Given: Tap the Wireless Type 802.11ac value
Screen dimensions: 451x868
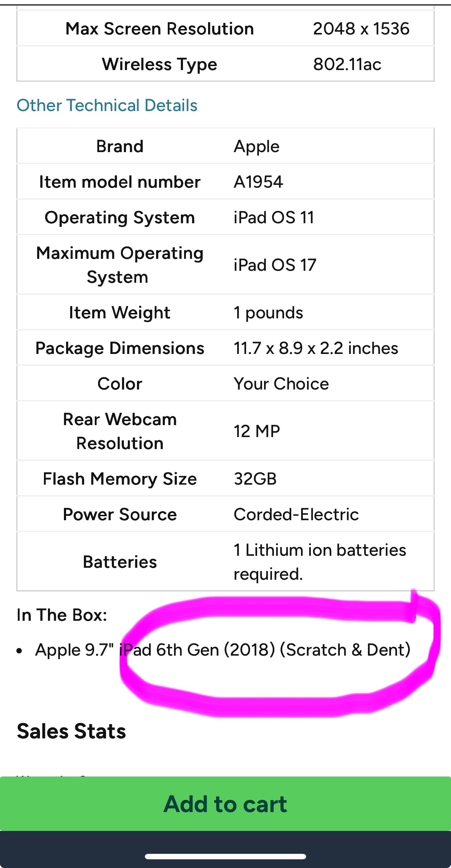Looking at the screenshot, I should (347, 64).
